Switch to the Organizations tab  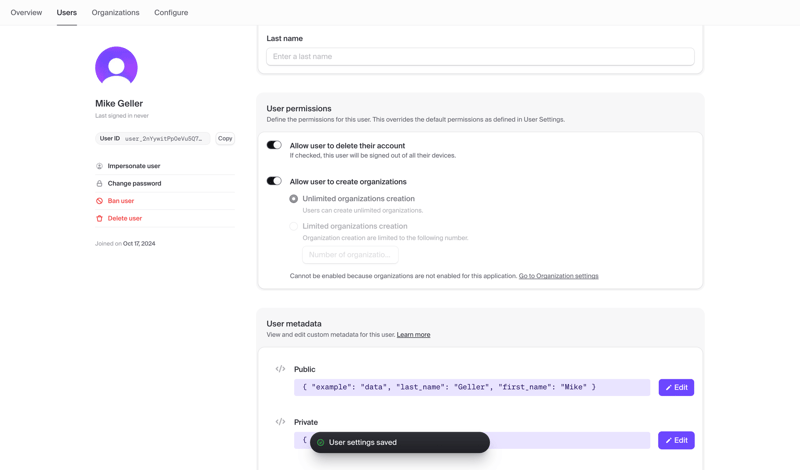pyautogui.click(x=115, y=12)
